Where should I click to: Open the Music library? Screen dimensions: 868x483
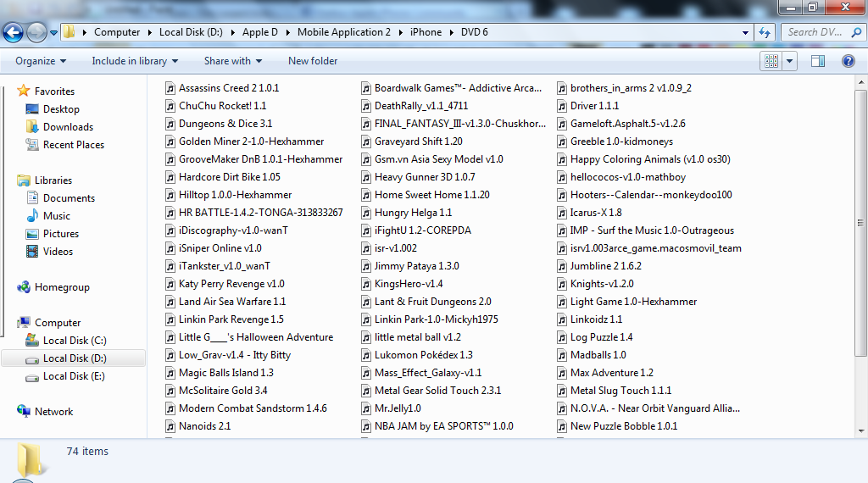point(57,216)
